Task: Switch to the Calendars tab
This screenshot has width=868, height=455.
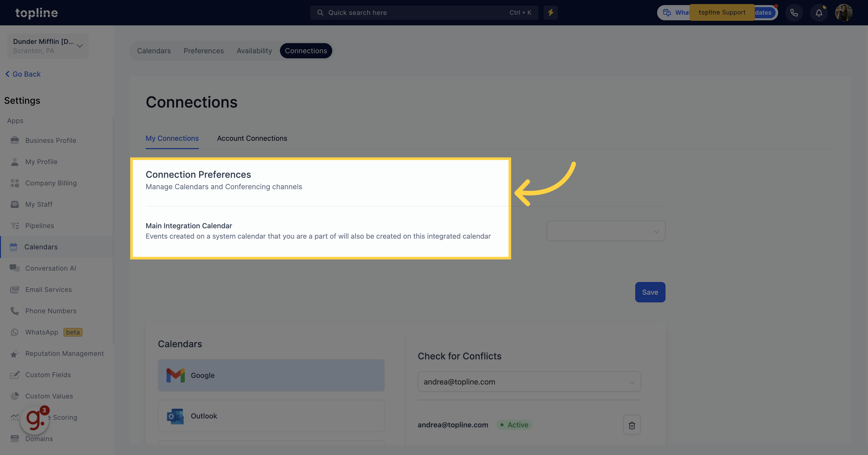Action: click(x=154, y=50)
